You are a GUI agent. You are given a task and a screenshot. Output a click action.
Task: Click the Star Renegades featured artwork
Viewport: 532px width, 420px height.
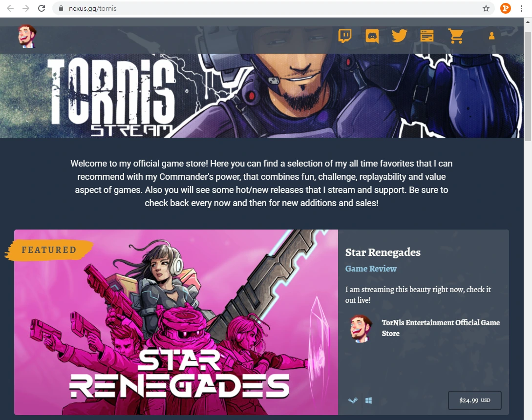pyautogui.click(x=176, y=322)
